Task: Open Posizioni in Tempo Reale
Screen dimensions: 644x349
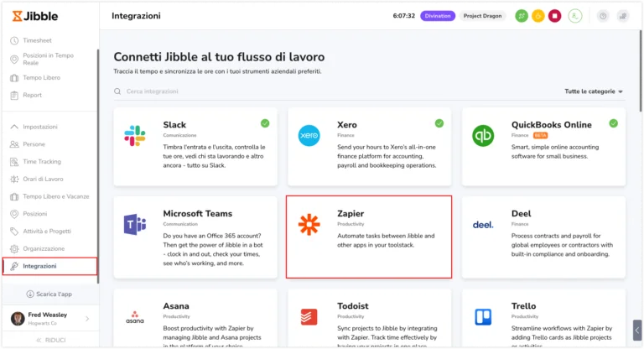Action: coord(48,59)
